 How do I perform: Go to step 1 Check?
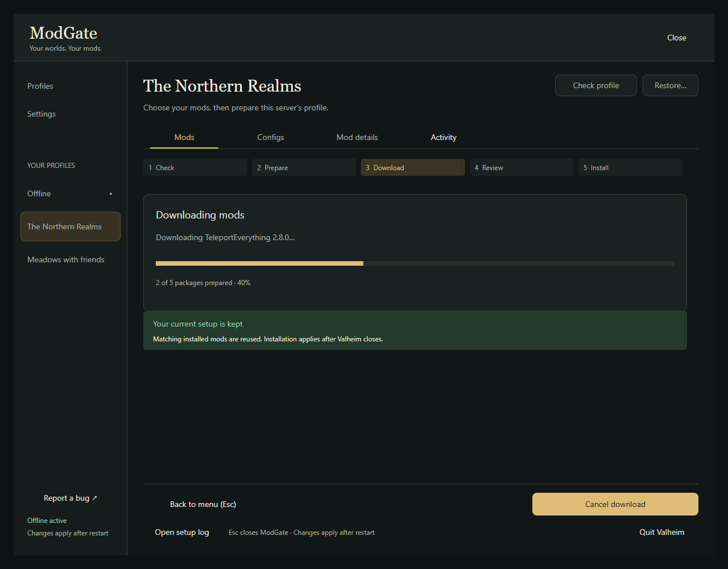click(x=195, y=167)
